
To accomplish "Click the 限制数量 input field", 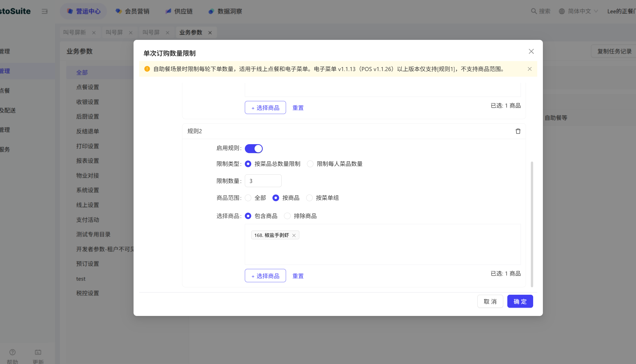I will coord(263,181).
